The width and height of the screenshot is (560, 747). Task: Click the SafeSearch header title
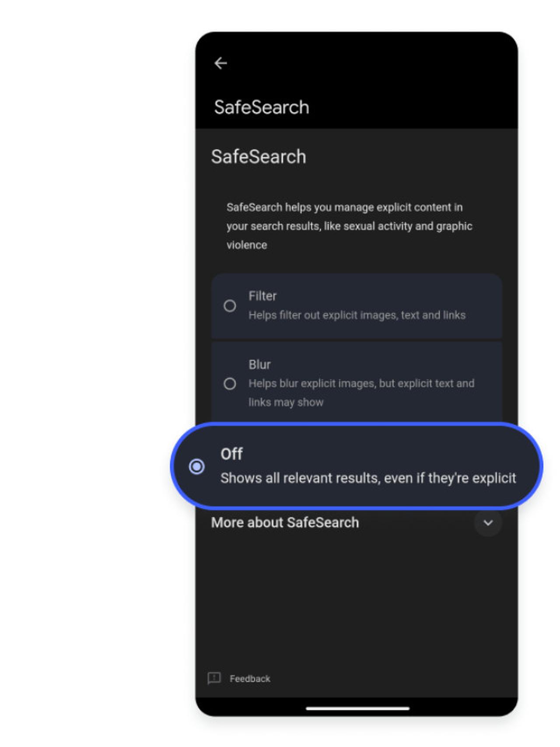(262, 106)
